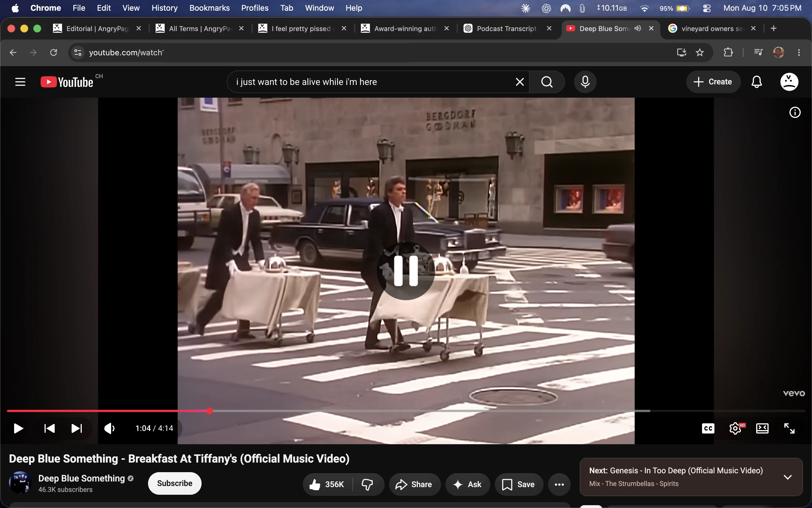Click the pause overlay in the video
812x508 pixels.
(406, 271)
